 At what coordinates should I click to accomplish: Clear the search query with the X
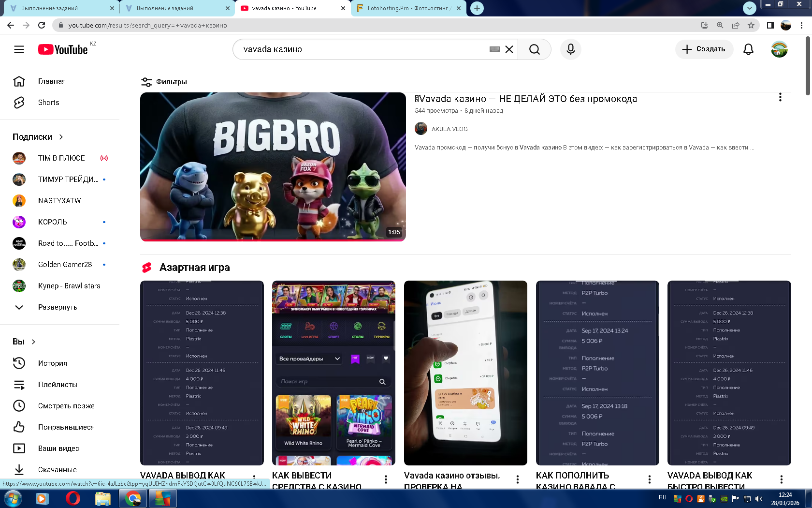(x=509, y=49)
